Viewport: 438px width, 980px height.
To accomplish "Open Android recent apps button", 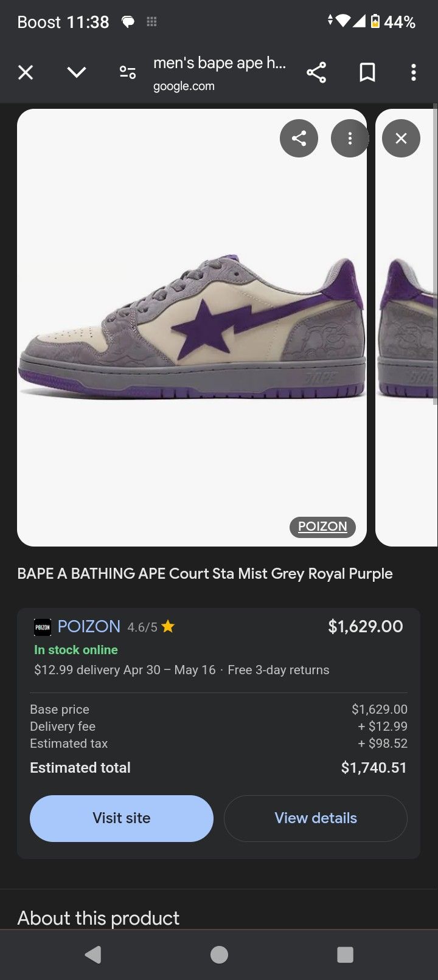I will (345, 954).
